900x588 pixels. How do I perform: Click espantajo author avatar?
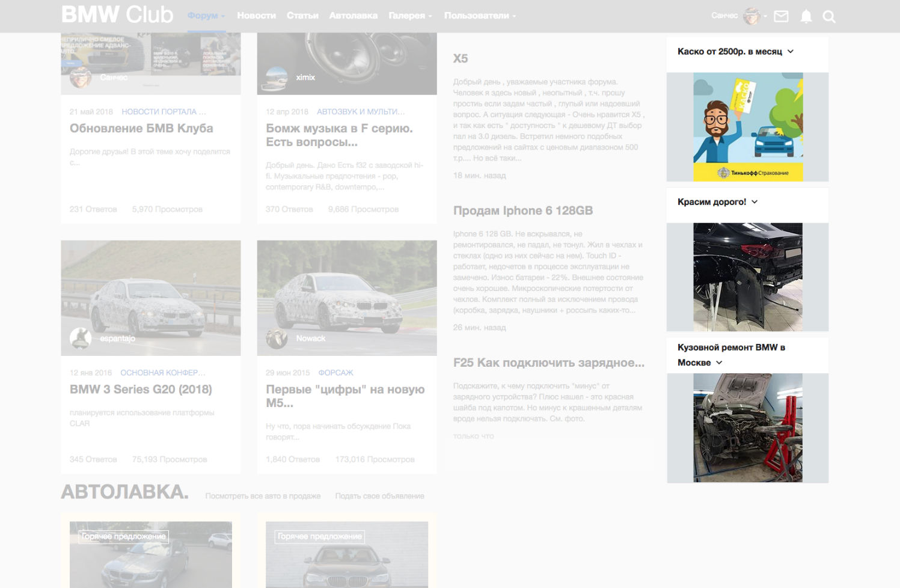click(x=81, y=338)
